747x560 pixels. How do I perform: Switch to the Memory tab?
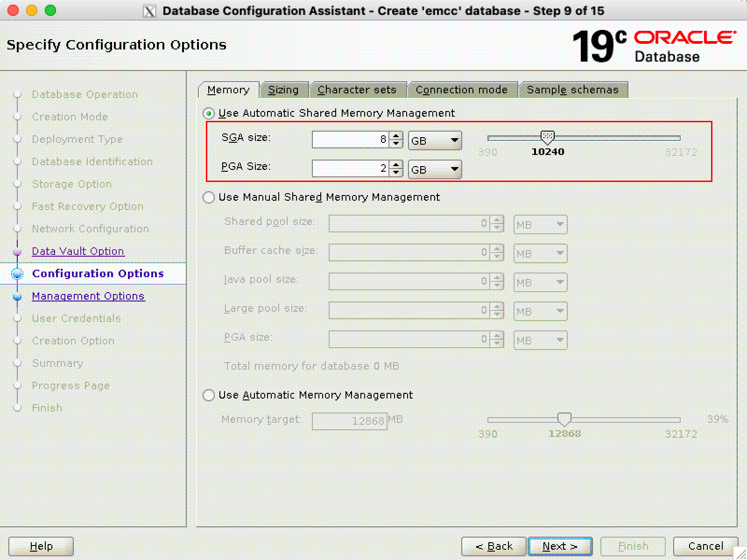[228, 90]
